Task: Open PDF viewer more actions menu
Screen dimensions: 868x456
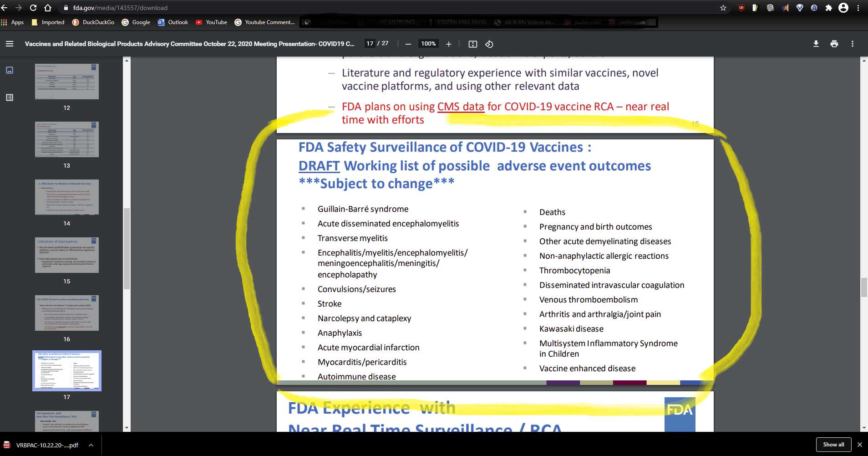Action: click(853, 44)
